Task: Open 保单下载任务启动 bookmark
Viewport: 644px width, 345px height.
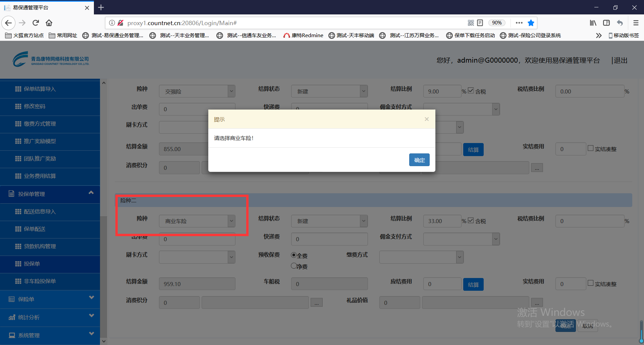Action: (471, 36)
